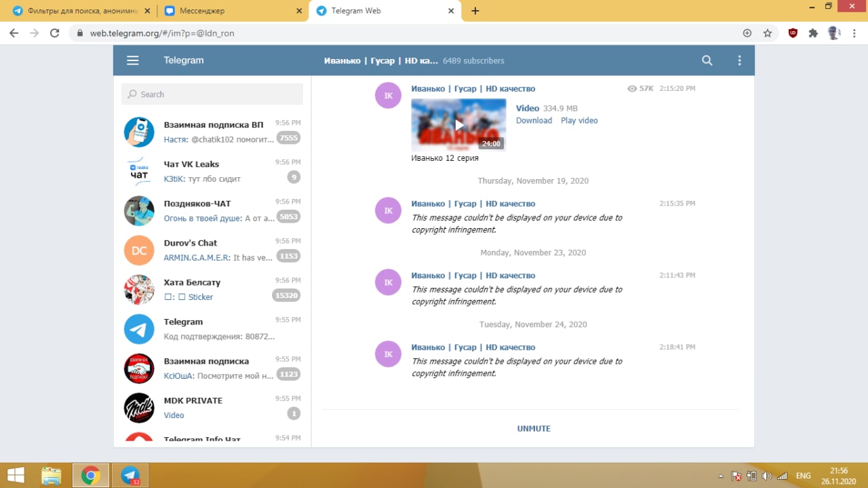Image resolution: width=868 pixels, height=488 pixels.
Task: Close the Мессенджер tab
Action: [300, 11]
